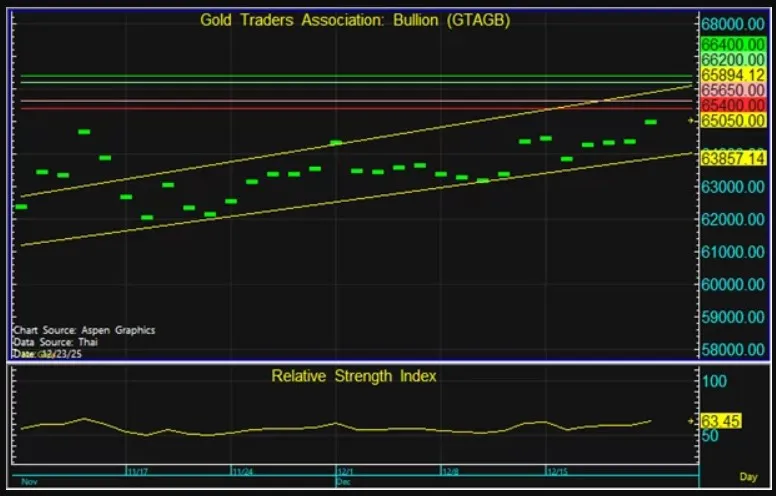Viewport: 776px width, 496px height.
Task: Click the Chart Source: Aspen Graphics text
Action: (x=83, y=330)
